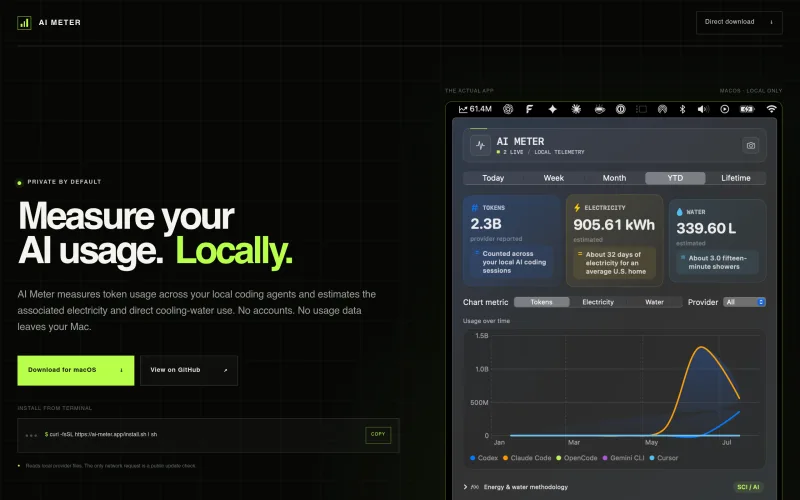Click the OpenAI knot icon in menu bar

coord(508,109)
